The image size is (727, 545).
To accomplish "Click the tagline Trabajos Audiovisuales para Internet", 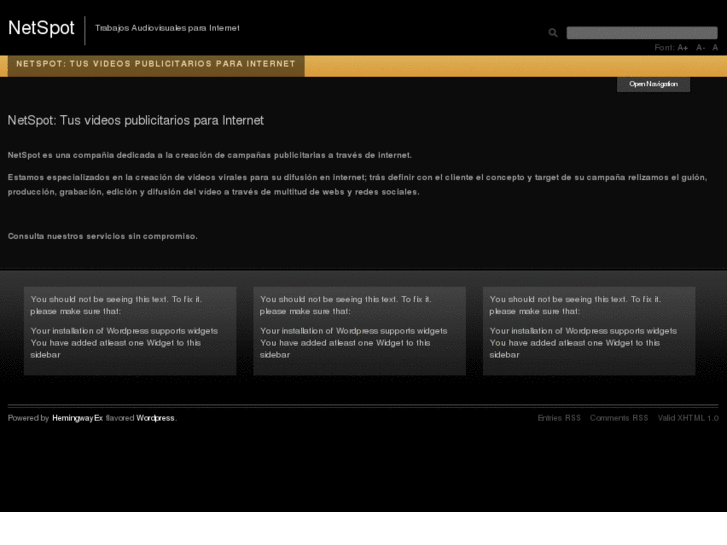I will coord(167,28).
